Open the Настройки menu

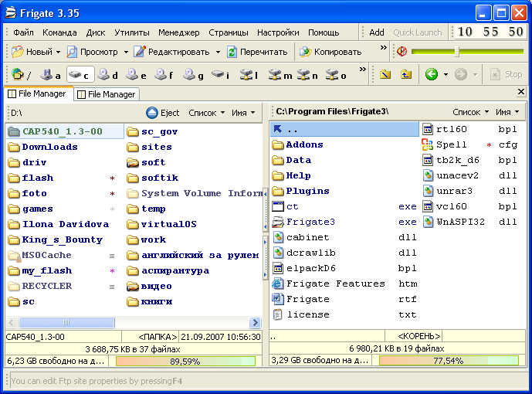(278, 32)
